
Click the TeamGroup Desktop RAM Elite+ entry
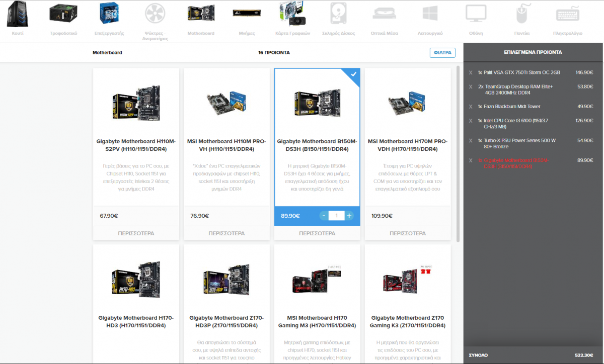pos(515,89)
